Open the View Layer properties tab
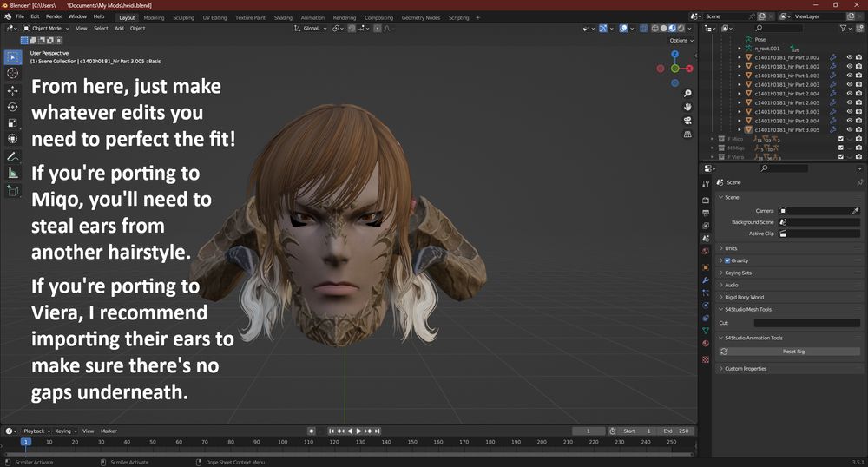The height and width of the screenshot is (467, 868). pos(706,226)
